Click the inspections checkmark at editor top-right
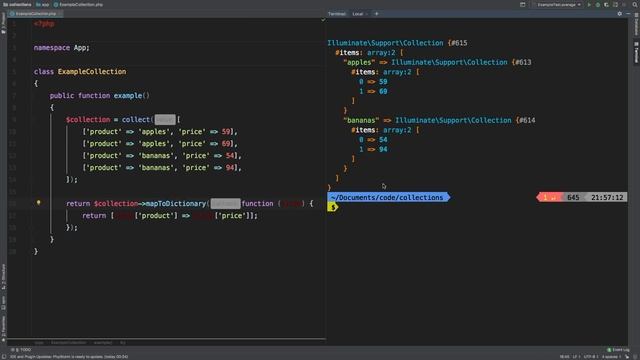 [323, 20]
